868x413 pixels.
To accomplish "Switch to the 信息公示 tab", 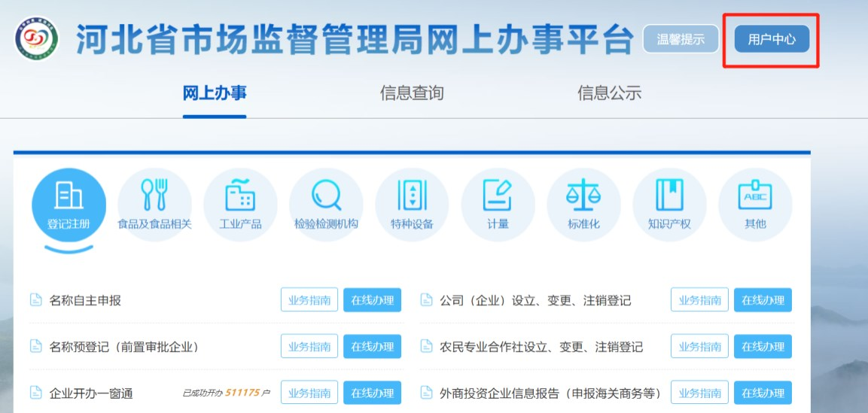I will [609, 93].
